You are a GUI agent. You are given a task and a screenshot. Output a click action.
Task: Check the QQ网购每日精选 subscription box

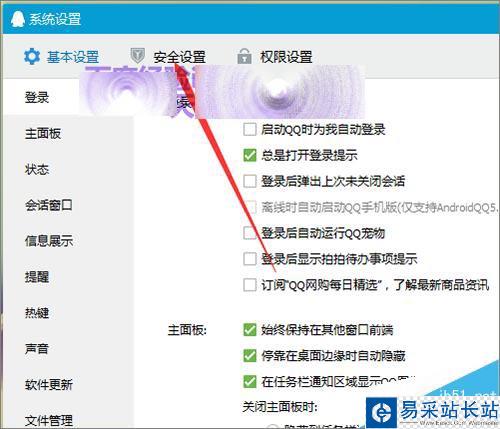250,285
